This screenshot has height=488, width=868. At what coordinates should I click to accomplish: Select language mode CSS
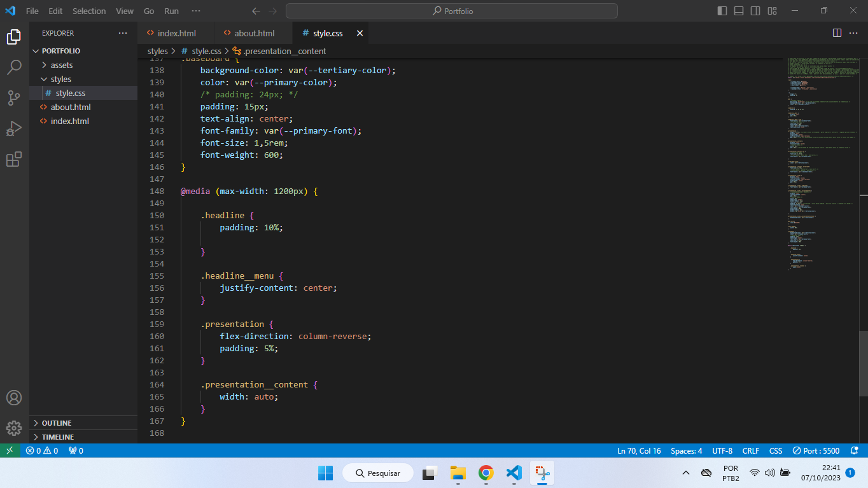click(776, 450)
